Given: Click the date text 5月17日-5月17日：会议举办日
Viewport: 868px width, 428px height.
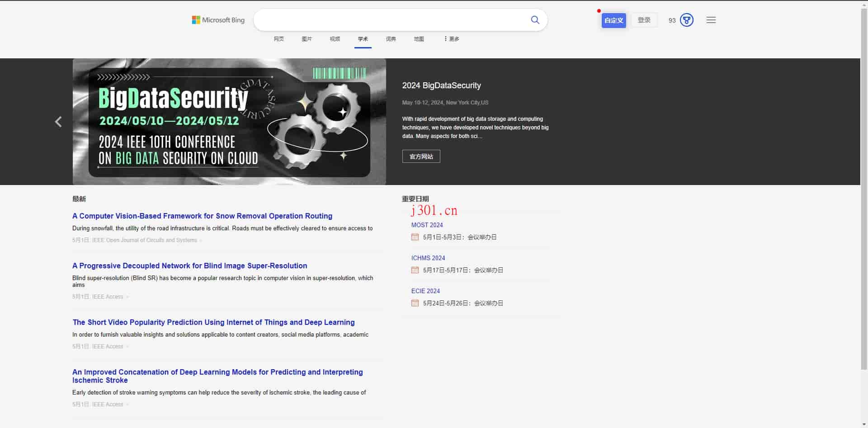Looking at the screenshot, I should [x=463, y=270].
